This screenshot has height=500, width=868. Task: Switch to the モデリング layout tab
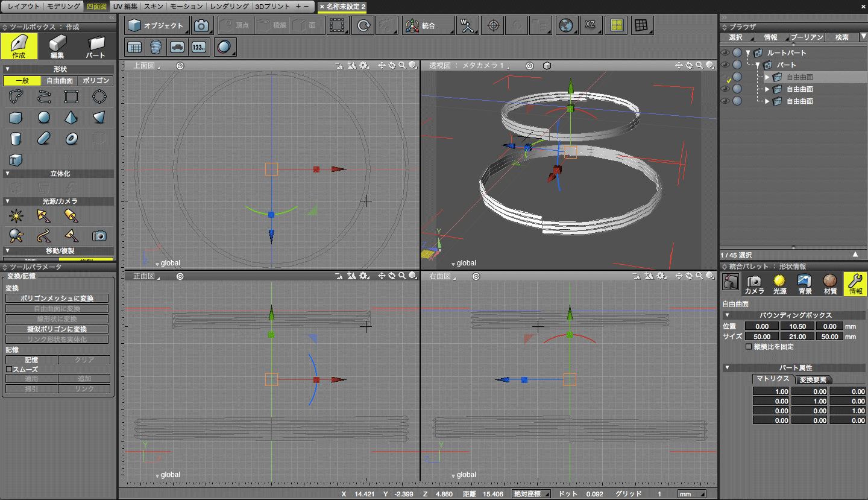click(63, 7)
